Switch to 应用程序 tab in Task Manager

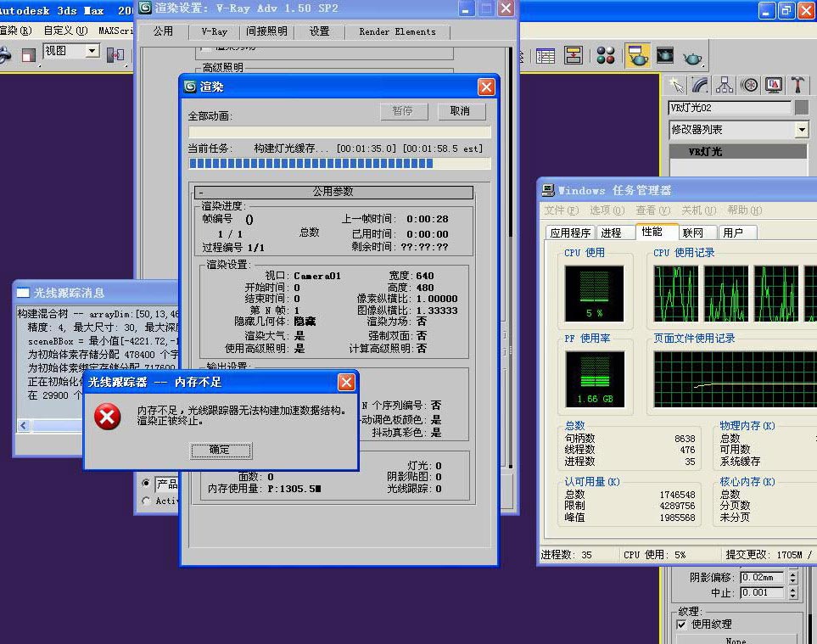pyautogui.click(x=570, y=232)
